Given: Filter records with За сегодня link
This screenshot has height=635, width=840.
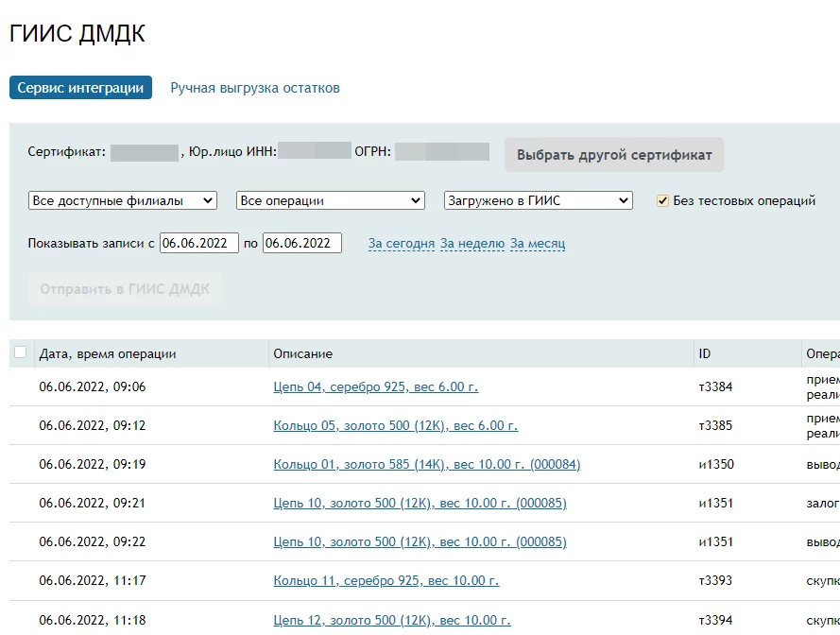Looking at the screenshot, I should tap(402, 244).
